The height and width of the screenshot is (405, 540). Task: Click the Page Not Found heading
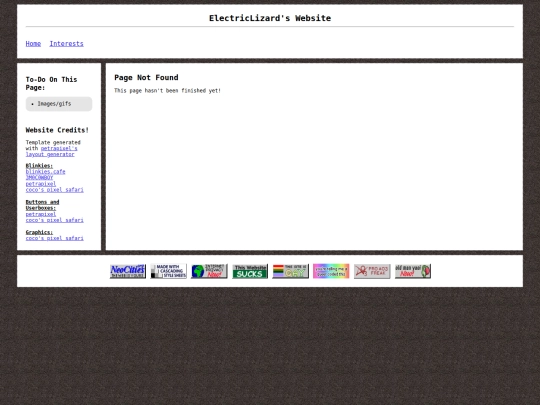pos(146,77)
